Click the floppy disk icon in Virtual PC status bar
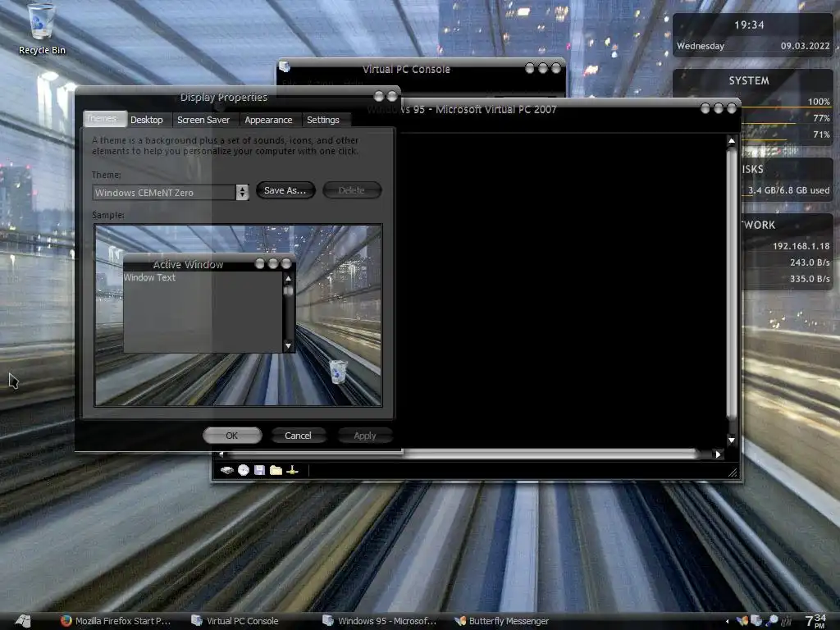 coord(260,470)
